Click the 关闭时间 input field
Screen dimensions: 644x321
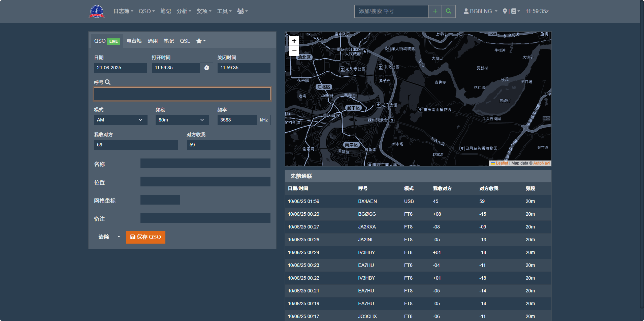(244, 68)
